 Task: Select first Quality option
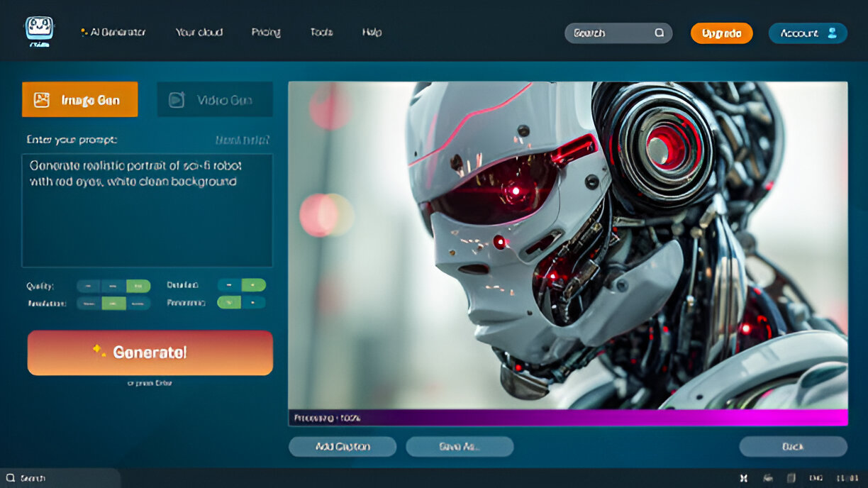pos(89,285)
